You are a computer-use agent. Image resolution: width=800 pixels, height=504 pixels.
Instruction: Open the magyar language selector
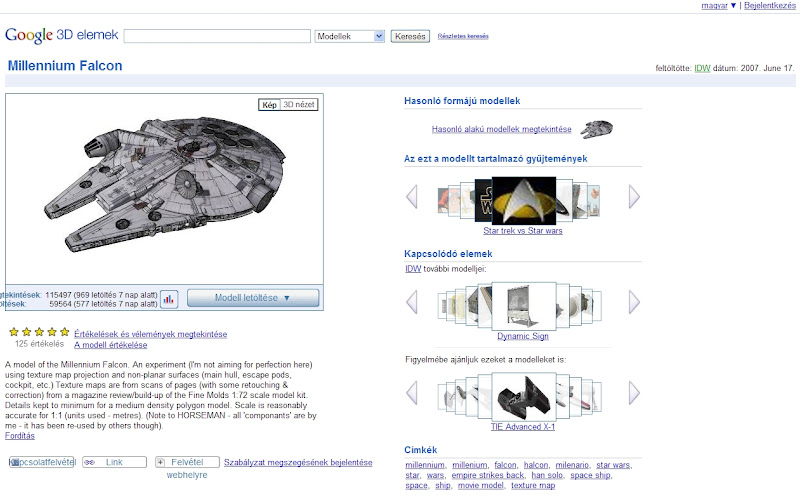tap(718, 6)
